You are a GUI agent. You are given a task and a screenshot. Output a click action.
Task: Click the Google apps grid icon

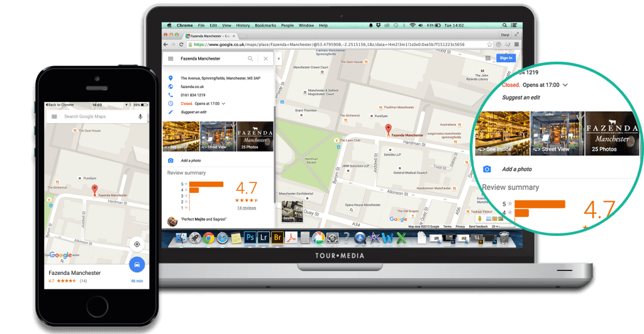(488, 58)
